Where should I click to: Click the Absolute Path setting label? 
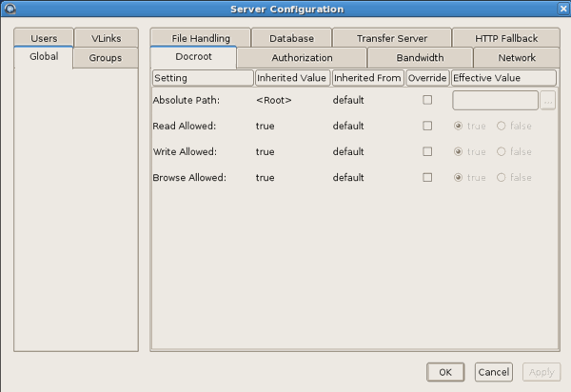[187, 100]
